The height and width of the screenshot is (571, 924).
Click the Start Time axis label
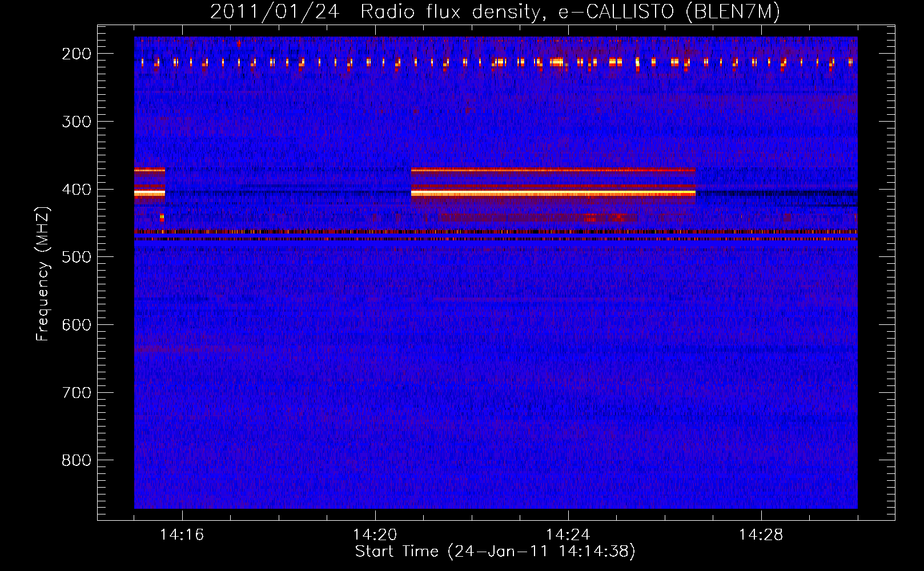click(495, 552)
